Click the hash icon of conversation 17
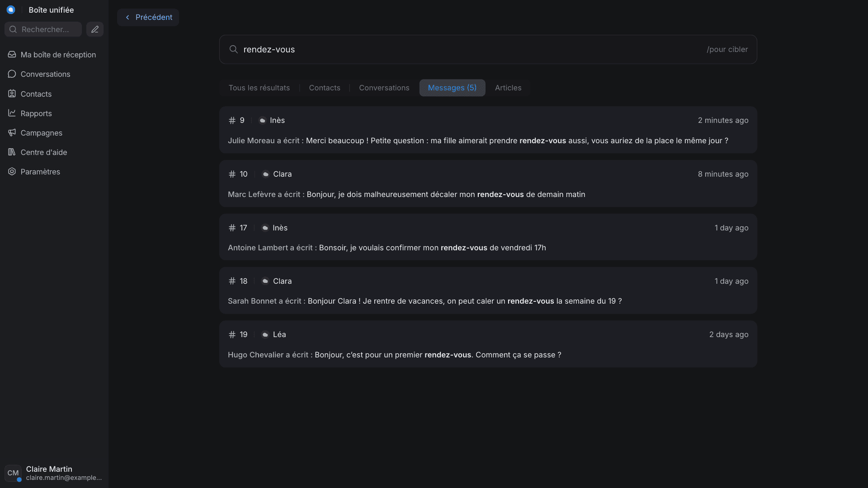The image size is (868, 488). 232,228
